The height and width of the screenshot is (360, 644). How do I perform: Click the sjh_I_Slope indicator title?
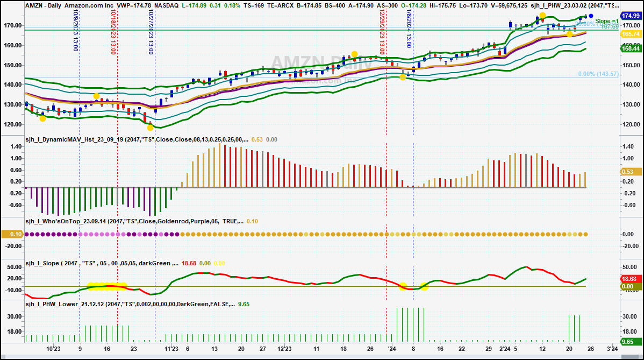coord(102,263)
